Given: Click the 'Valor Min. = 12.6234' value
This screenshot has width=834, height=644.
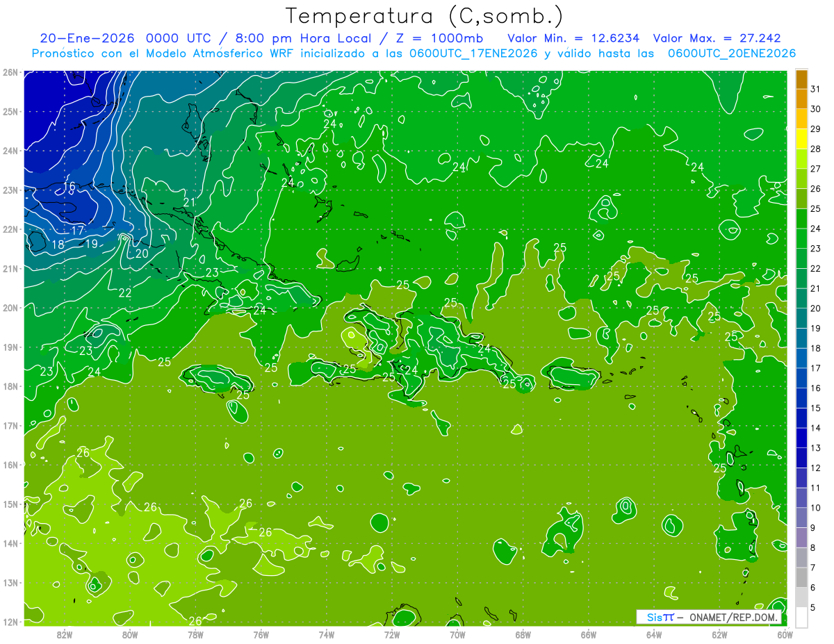Looking at the screenshot, I should tap(573, 38).
